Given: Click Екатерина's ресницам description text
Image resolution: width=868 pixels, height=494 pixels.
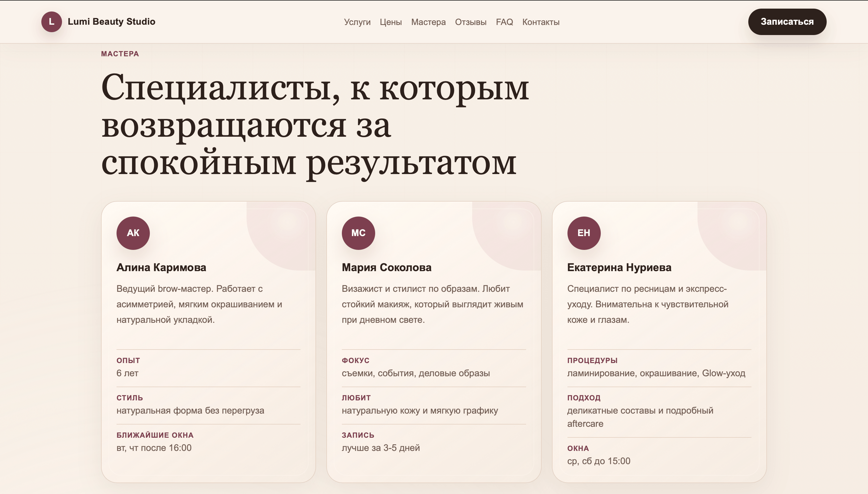Looking at the screenshot, I should [x=648, y=304].
